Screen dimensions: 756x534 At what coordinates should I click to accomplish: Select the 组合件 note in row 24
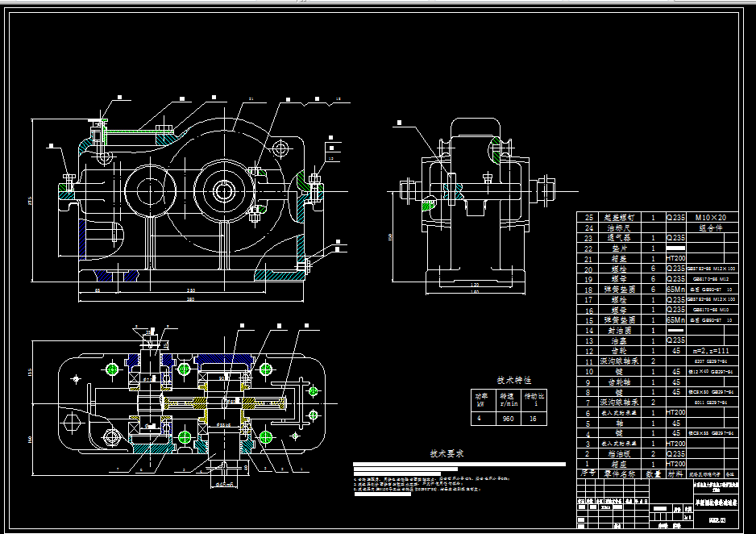click(711, 227)
